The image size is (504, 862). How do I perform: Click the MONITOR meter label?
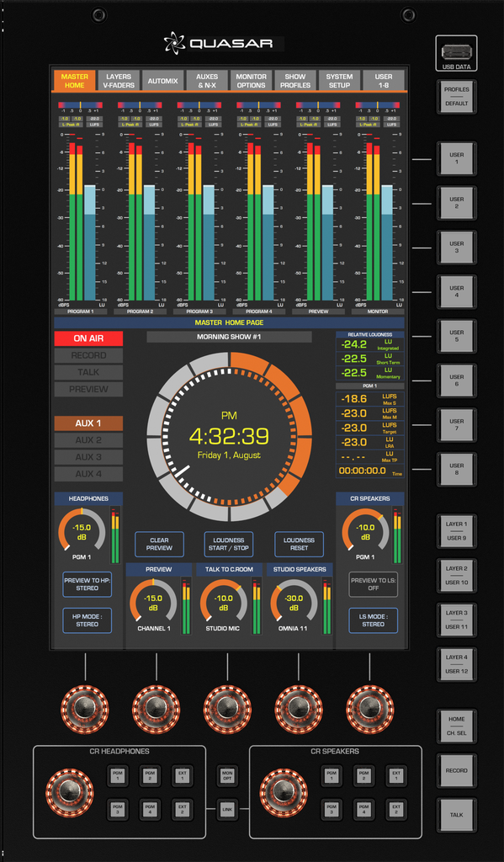pyautogui.click(x=378, y=311)
